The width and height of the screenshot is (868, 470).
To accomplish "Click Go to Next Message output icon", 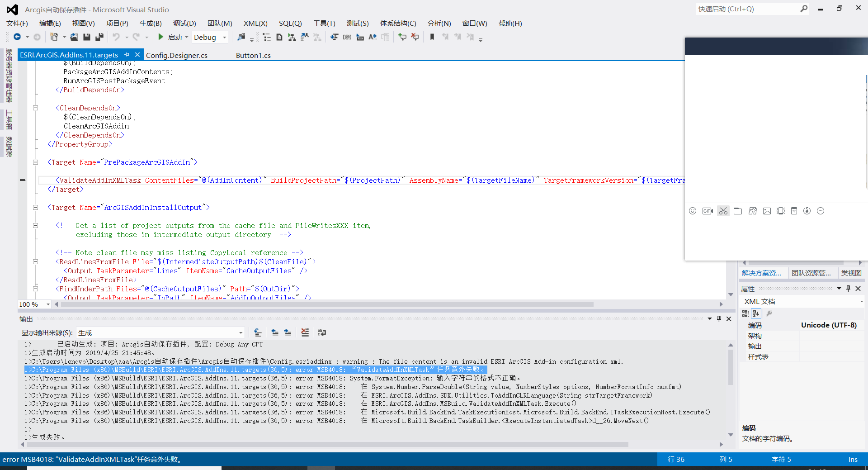I will (x=288, y=332).
